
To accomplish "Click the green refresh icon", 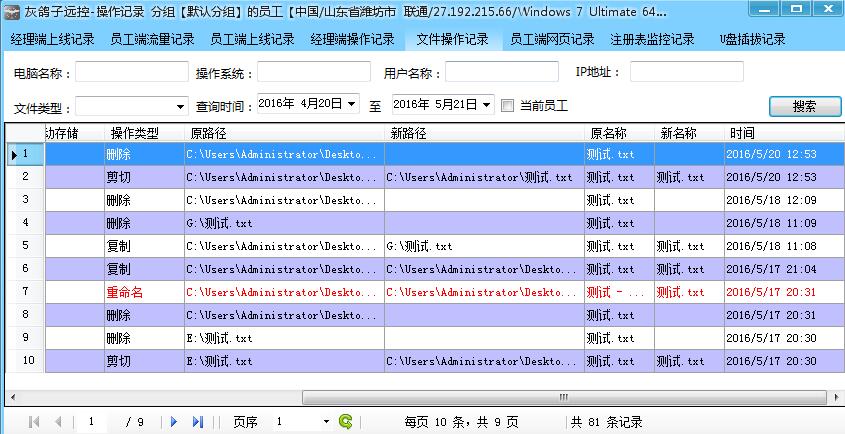I will pyautogui.click(x=346, y=422).
